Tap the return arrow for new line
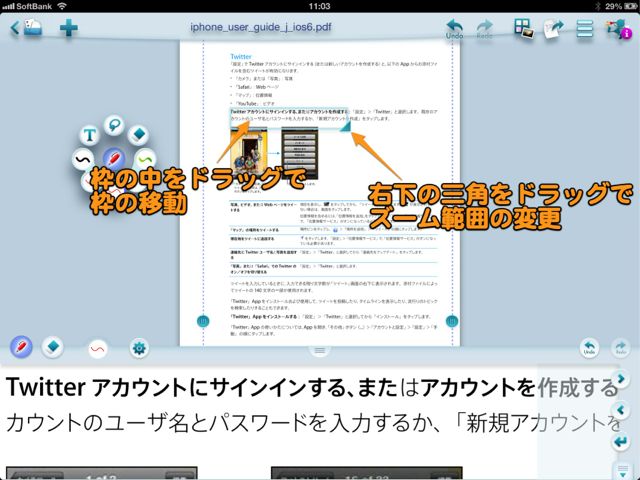The width and height of the screenshot is (640, 480). point(621,442)
